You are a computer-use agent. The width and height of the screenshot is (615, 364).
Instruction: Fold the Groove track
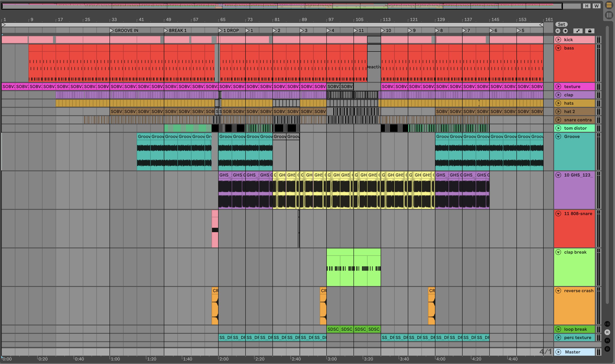pyautogui.click(x=558, y=136)
